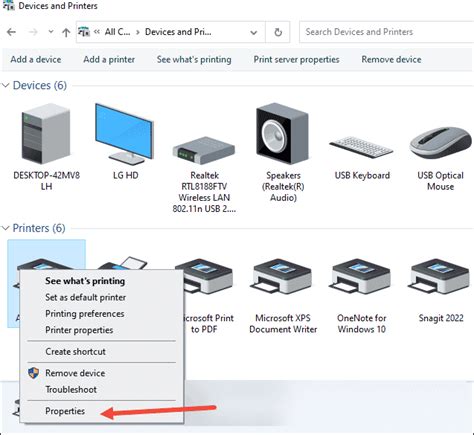Image resolution: width=474 pixels, height=435 pixels.
Task: Choose 'Set as default printer' menu entry
Action: (x=86, y=297)
